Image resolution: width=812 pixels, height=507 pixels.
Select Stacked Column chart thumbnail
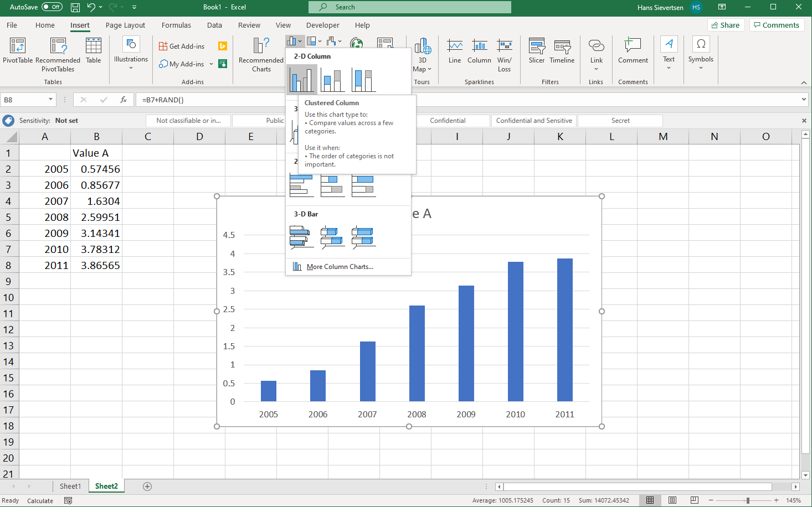pos(332,79)
